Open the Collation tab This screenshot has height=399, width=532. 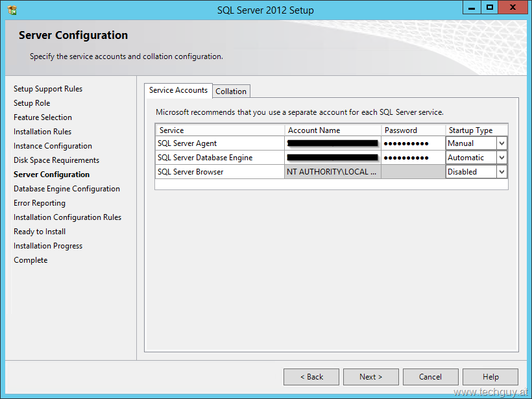tap(231, 91)
